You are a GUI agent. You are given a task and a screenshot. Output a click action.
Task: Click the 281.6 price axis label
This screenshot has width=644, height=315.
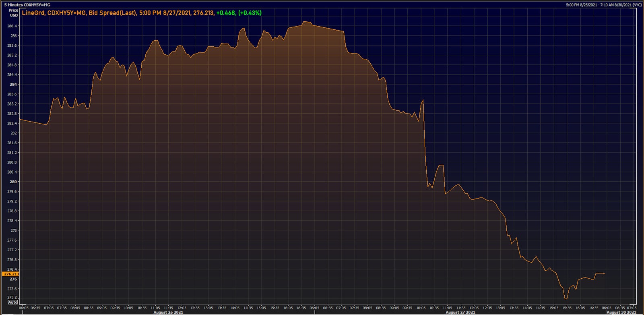pos(12,143)
